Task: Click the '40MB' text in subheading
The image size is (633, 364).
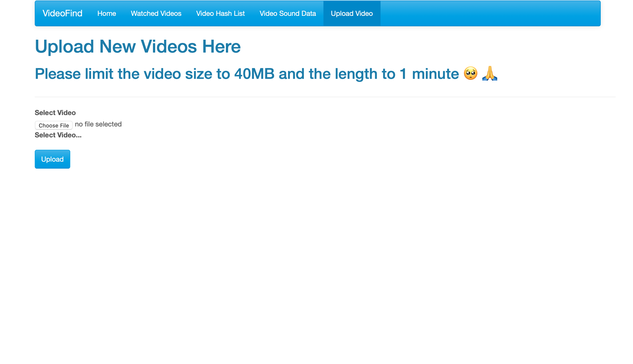Action: 254,74
